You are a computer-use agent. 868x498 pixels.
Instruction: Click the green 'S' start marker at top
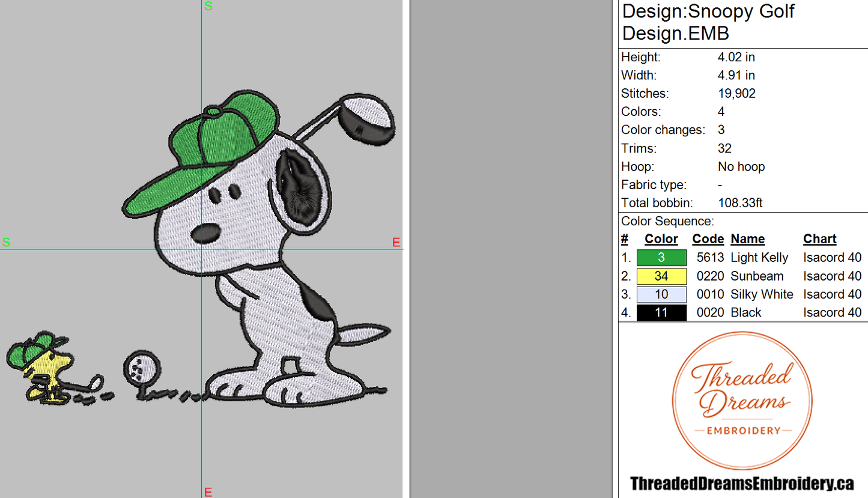pos(208,7)
